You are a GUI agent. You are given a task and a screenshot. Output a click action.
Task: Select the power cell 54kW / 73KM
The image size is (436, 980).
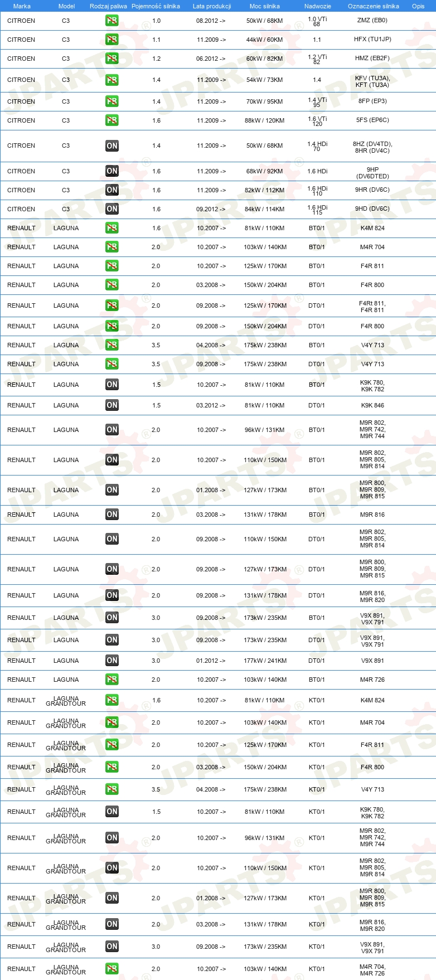[x=265, y=80]
